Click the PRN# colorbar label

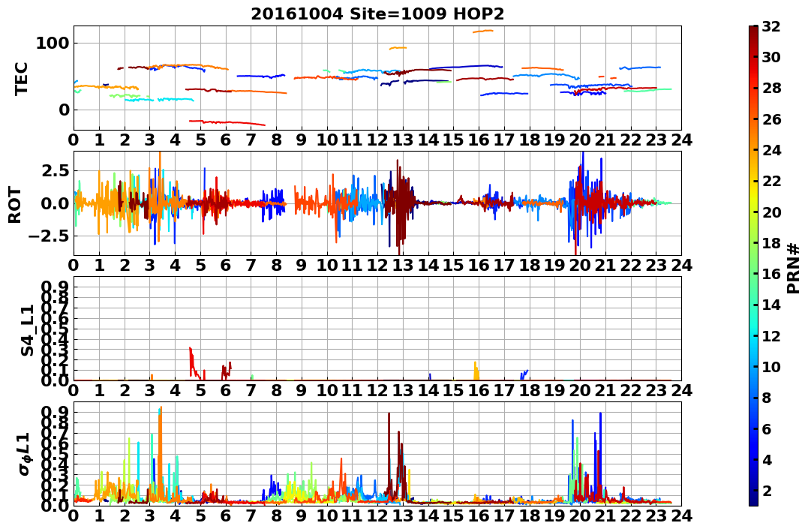[793, 268]
